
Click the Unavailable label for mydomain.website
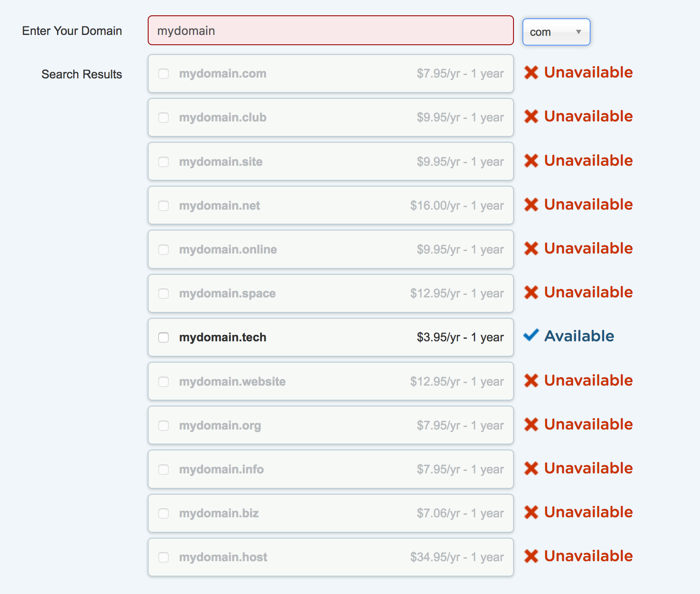[x=588, y=381]
